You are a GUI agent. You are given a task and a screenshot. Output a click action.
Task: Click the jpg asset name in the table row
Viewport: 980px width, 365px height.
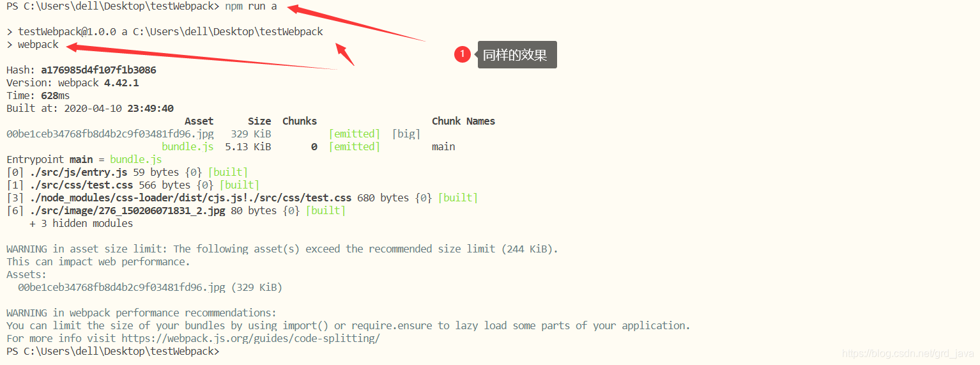[x=110, y=134]
